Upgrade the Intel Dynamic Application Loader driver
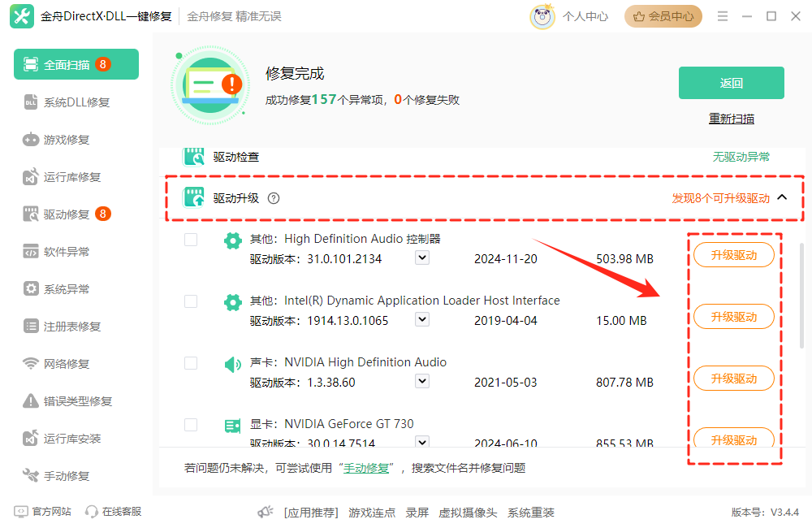The image size is (812, 528). pos(734,317)
